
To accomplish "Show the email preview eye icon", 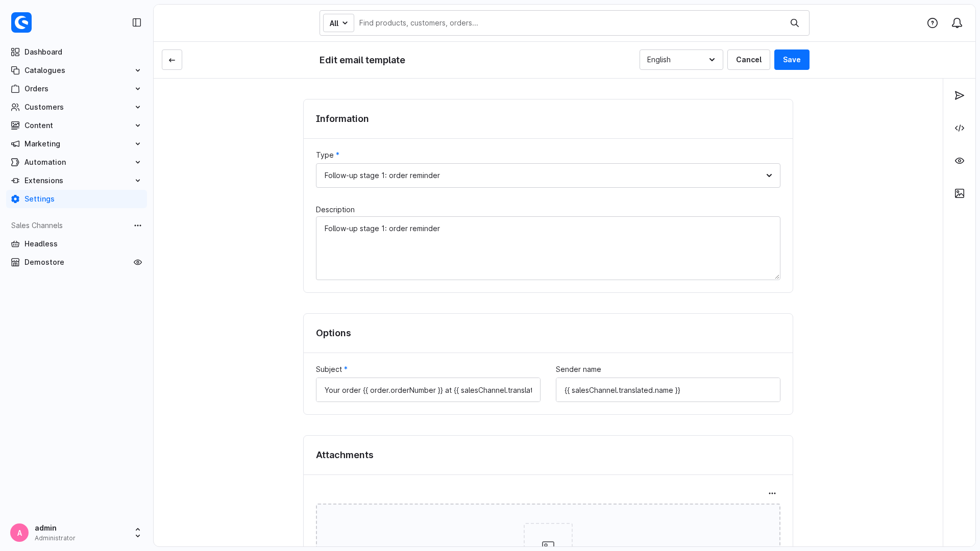I will click(x=960, y=161).
